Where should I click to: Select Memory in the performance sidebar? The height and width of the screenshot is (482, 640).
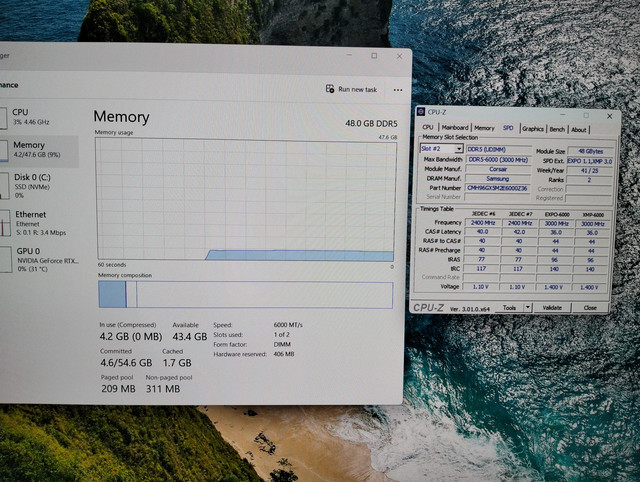pyautogui.click(x=39, y=149)
